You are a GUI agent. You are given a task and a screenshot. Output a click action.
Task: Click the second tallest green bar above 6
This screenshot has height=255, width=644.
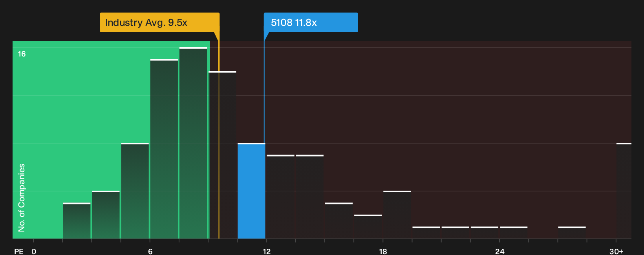(164, 149)
